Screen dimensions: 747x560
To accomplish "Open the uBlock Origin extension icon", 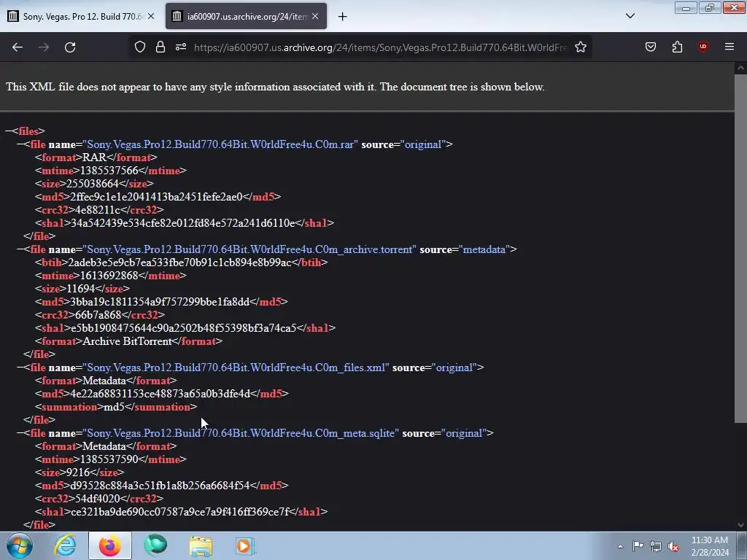I will point(703,47).
